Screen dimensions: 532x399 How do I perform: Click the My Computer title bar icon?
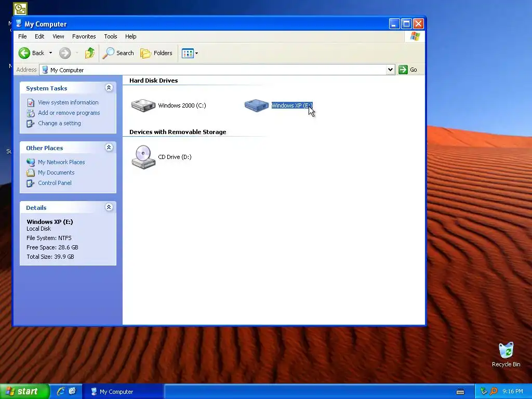19,23
